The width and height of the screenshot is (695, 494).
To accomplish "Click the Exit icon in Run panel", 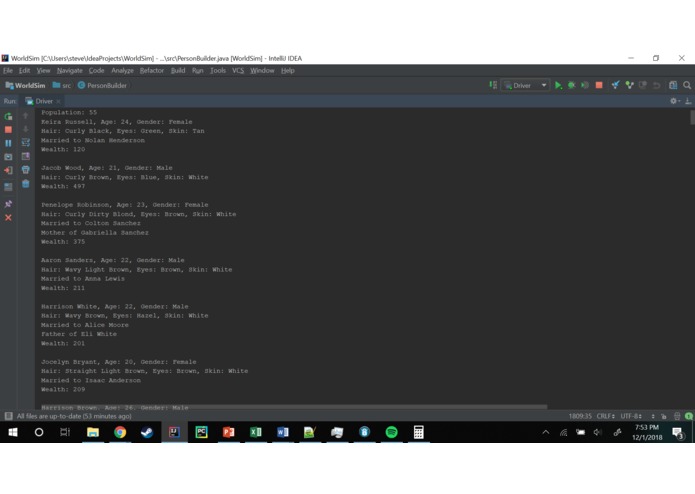I will point(8,170).
